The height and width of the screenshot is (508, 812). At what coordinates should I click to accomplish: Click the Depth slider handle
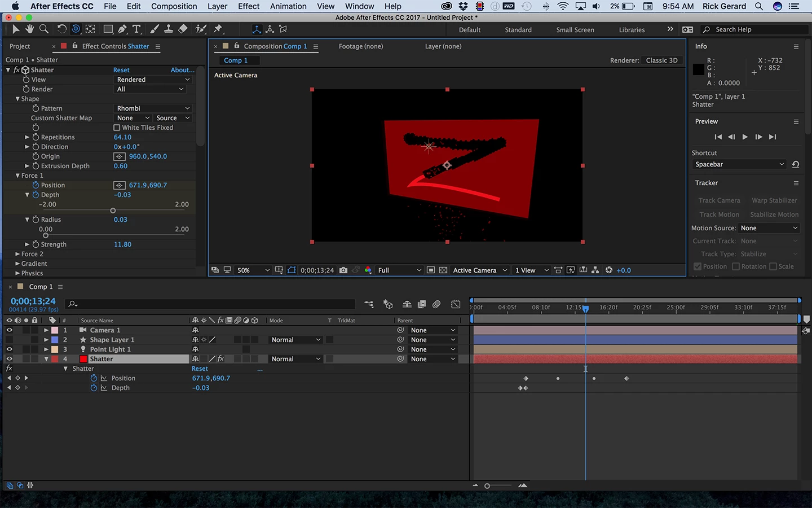113,211
